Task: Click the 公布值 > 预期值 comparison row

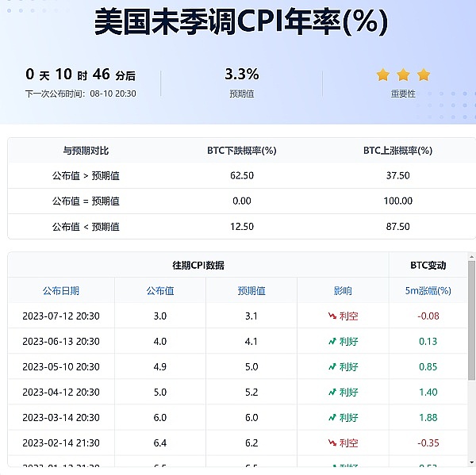Action: [86, 175]
